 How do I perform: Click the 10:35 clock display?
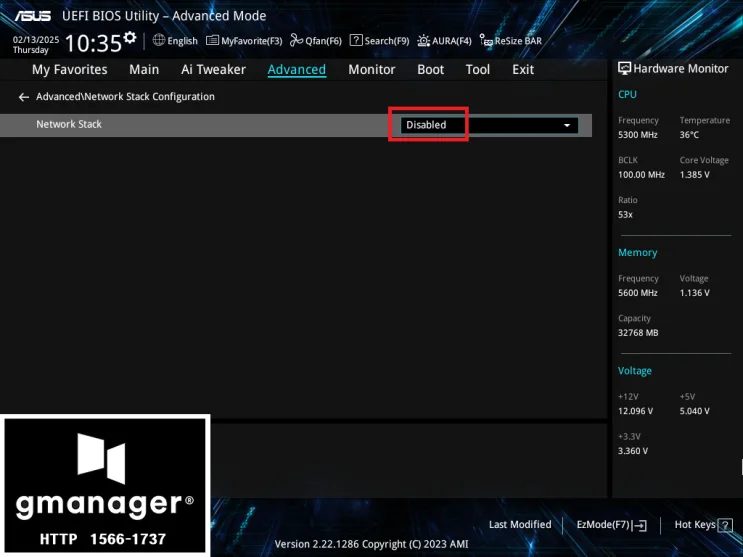[x=93, y=44]
